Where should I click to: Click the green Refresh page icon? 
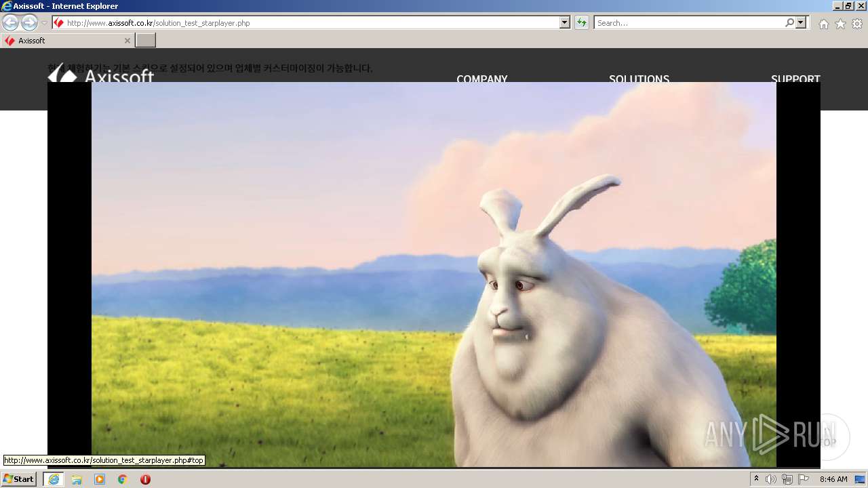(x=581, y=23)
